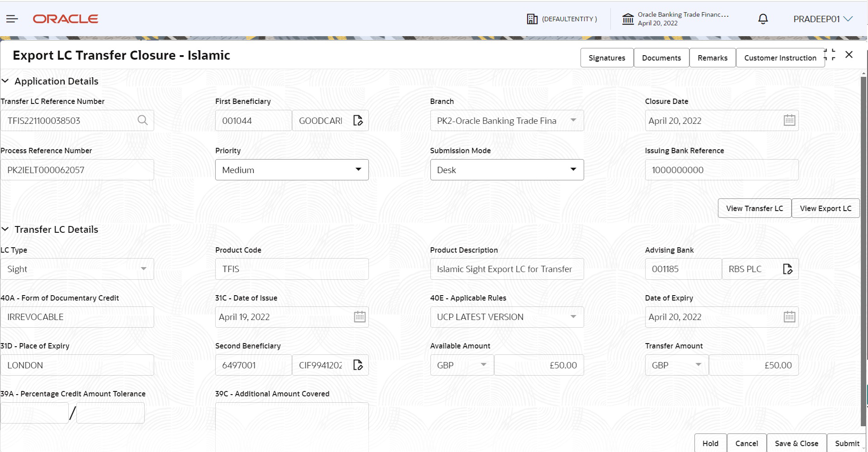Viewport: 868px width, 452px height.
Task: Click the 31C Date of Issue calendar icon
Action: [360, 317]
